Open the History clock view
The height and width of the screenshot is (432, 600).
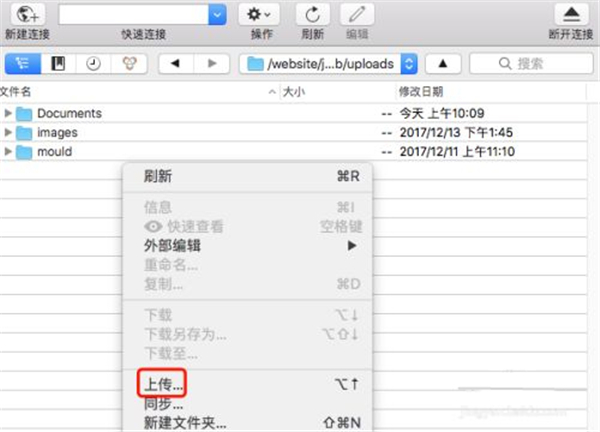(x=93, y=64)
